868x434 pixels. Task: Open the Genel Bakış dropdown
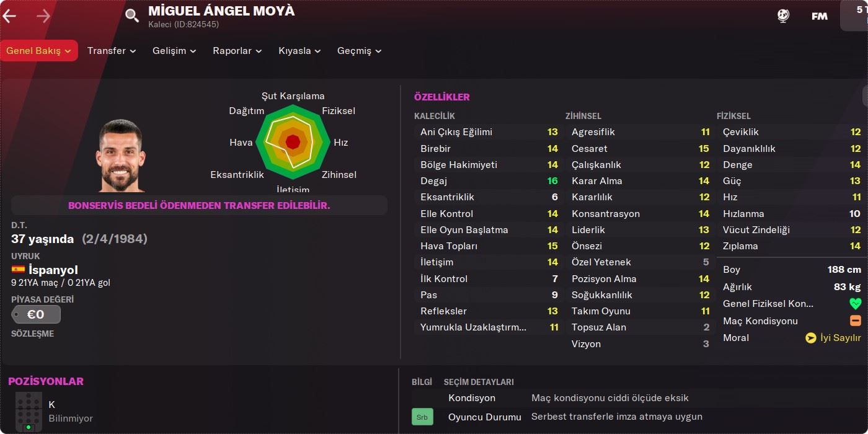pyautogui.click(x=39, y=51)
